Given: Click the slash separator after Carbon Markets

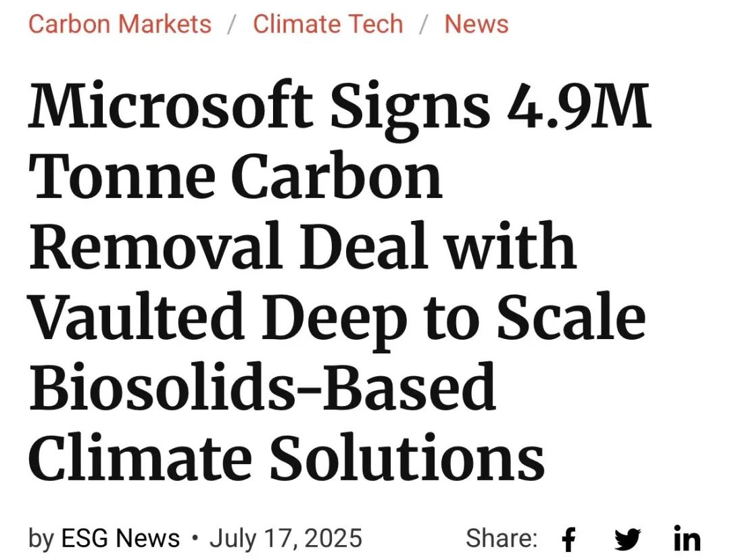Looking at the screenshot, I should click(232, 24).
